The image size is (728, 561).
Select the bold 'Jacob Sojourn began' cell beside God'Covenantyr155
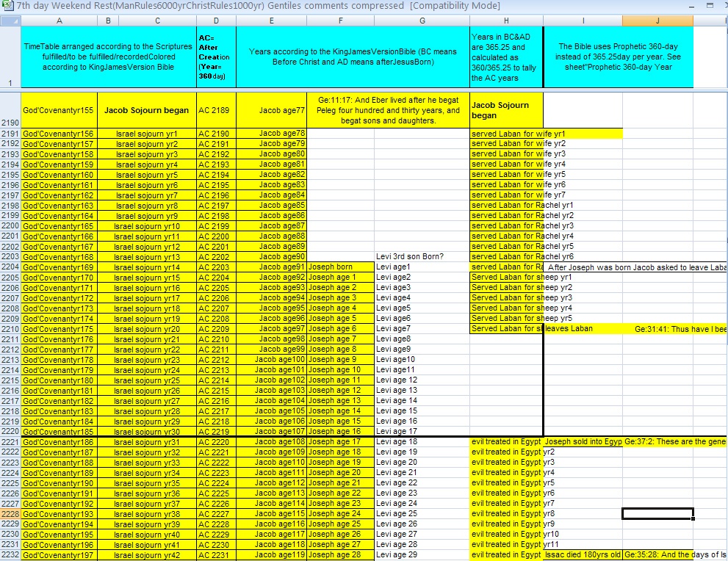pyautogui.click(x=147, y=110)
